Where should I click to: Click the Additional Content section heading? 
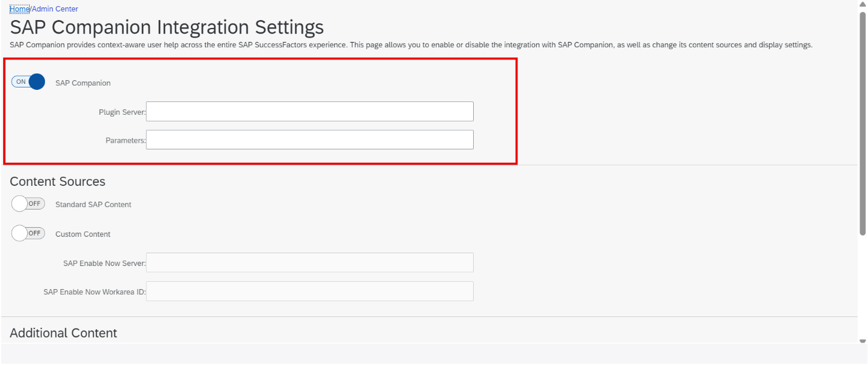[x=64, y=333]
